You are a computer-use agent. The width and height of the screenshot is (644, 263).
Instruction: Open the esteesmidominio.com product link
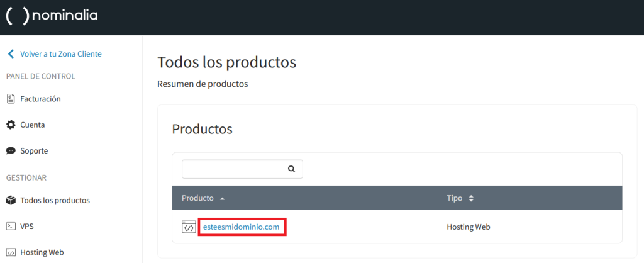(241, 227)
